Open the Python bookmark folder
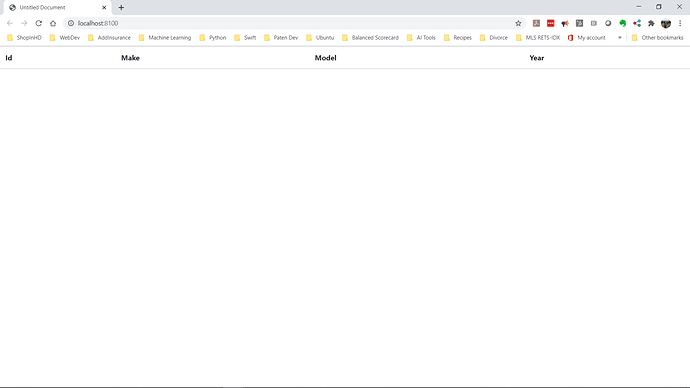 point(213,38)
